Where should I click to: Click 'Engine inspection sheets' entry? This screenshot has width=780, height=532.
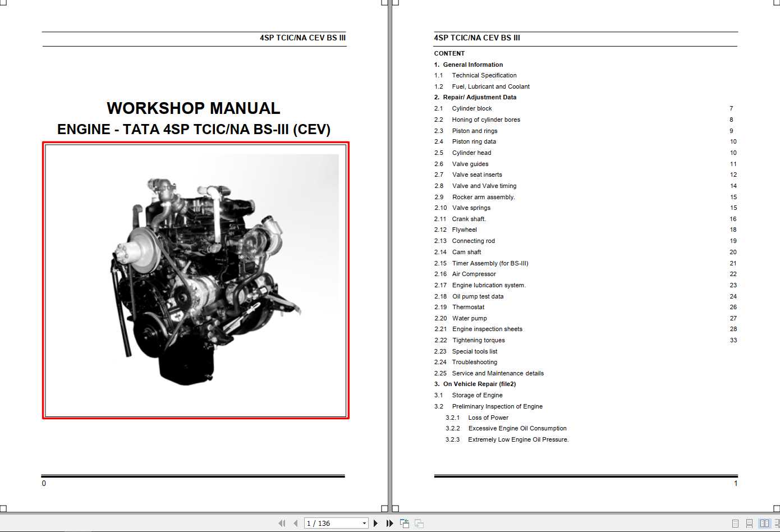coord(488,329)
